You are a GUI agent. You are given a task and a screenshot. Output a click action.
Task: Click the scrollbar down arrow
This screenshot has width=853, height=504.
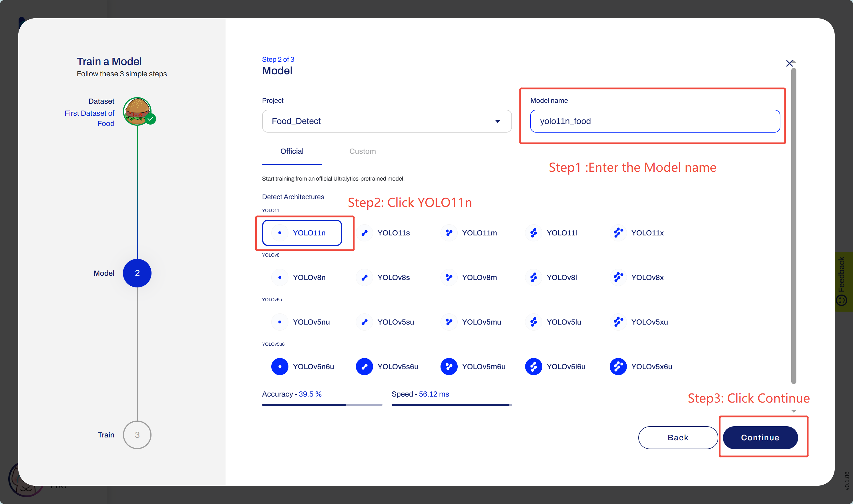pyautogui.click(x=794, y=411)
